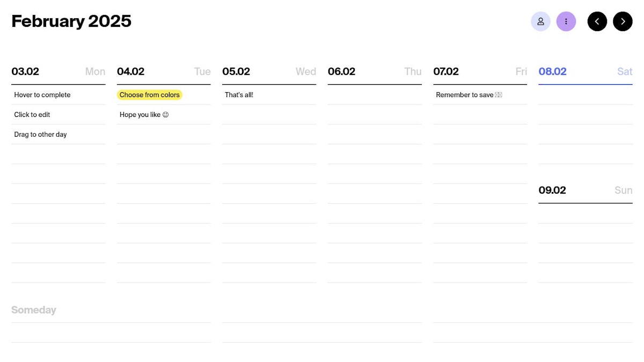Add a task in Thursday's first row
The image size is (644, 362).
pos(375,95)
